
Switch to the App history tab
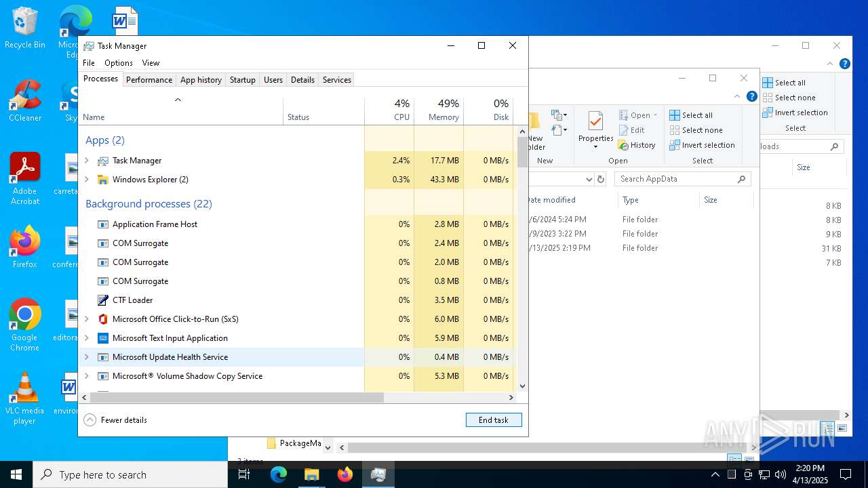coord(201,80)
